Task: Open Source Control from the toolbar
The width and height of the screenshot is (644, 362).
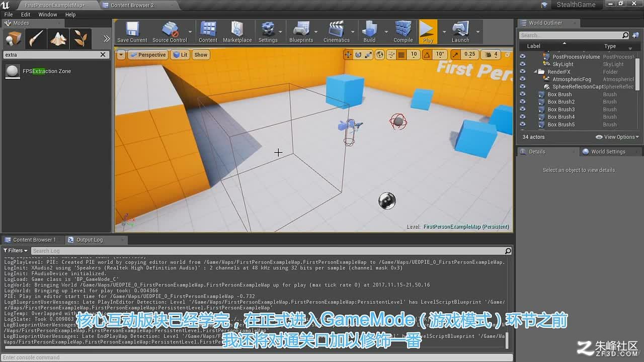Action: 170,32
